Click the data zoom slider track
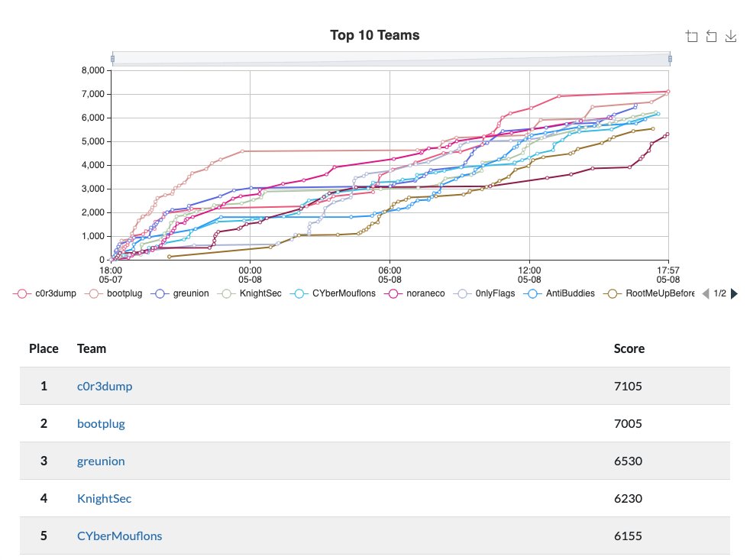This screenshot has height=560, width=750. [391, 59]
